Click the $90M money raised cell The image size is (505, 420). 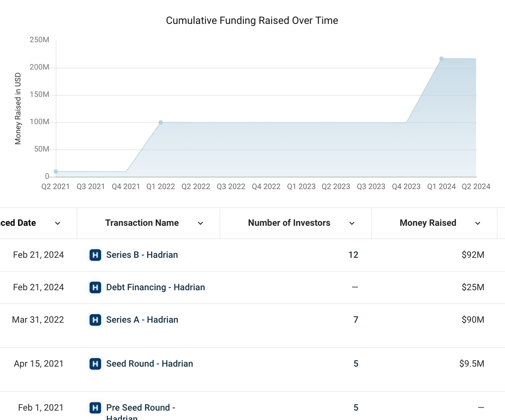click(x=473, y=319)
